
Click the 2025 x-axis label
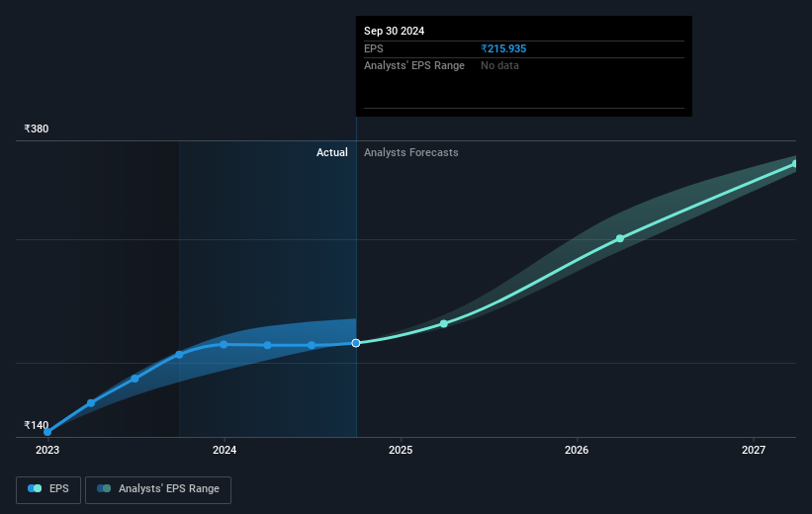(x=401, y=450)
